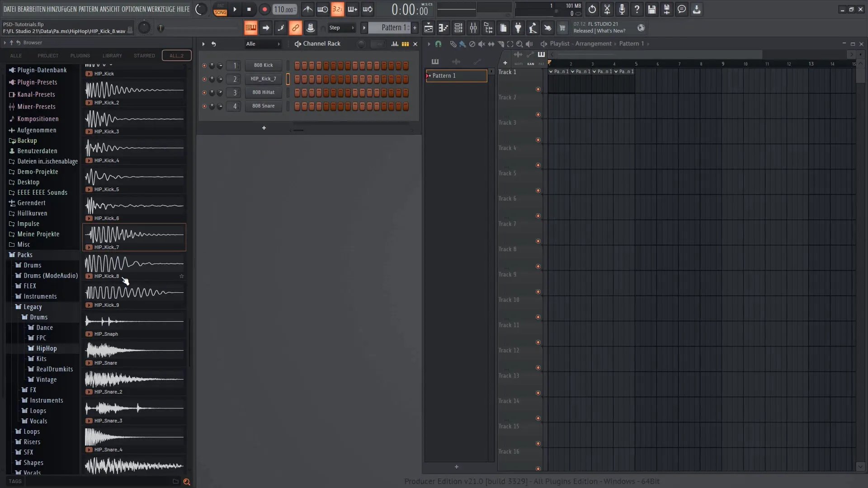The image size is (868, 488).
Task: Click the Channel Rack mixer icon
Action: (x=394, y=43)
